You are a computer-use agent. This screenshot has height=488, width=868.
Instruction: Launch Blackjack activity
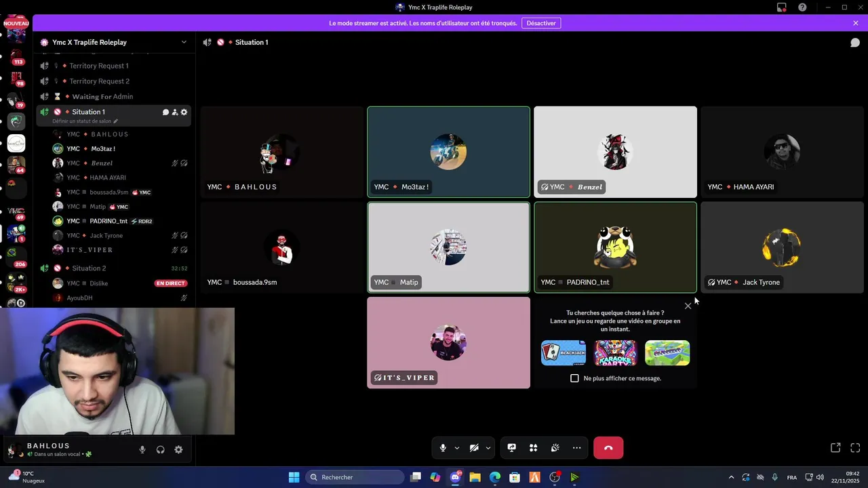click(x=564, y=353)
